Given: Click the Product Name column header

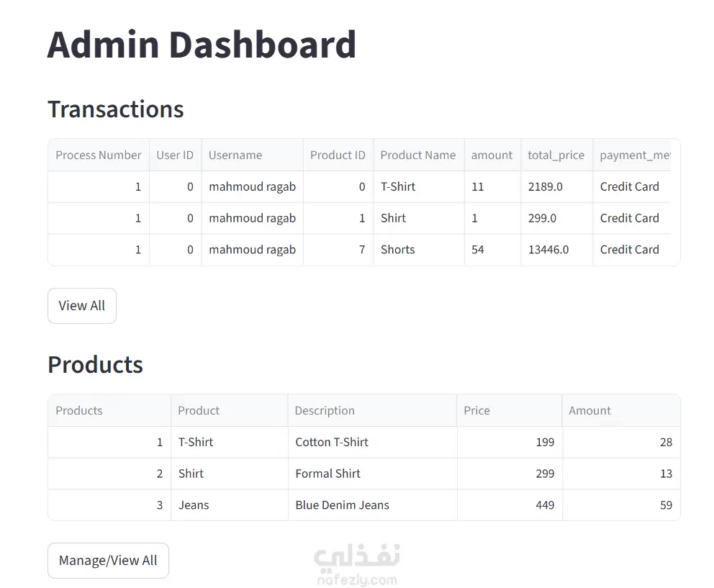Looking at the screenshot, I should [417, 155].
